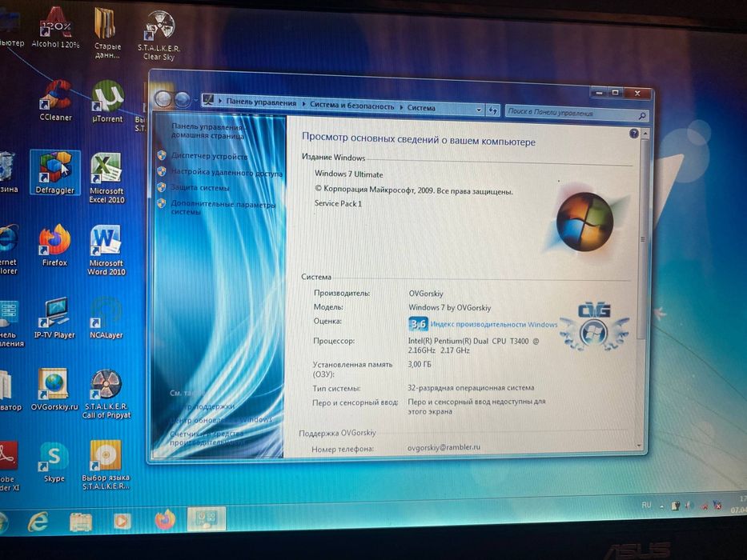
Task: Expand the arrow after Система и безопасность breadcrumb
Action: 401,108
